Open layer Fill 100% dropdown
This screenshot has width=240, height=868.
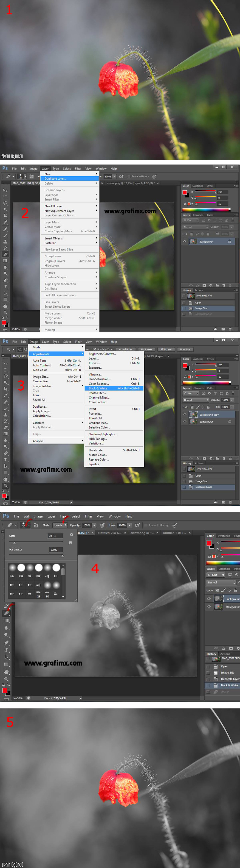(x=231, y=407)
